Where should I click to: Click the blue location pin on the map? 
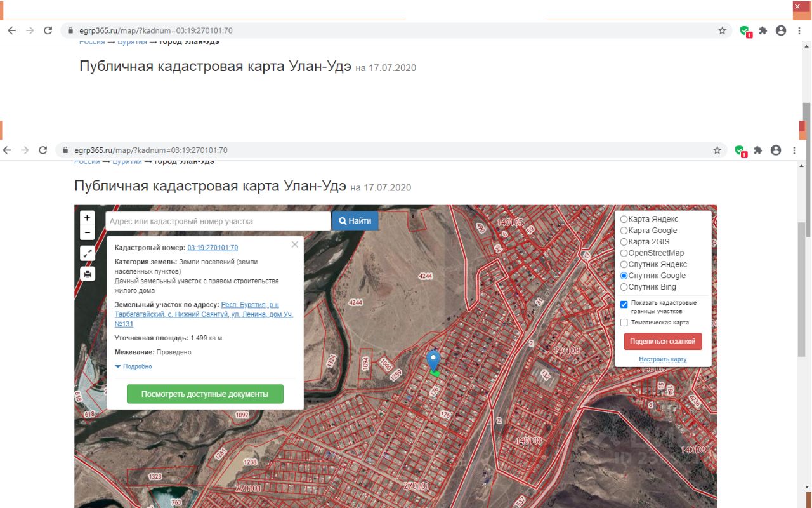433,361
